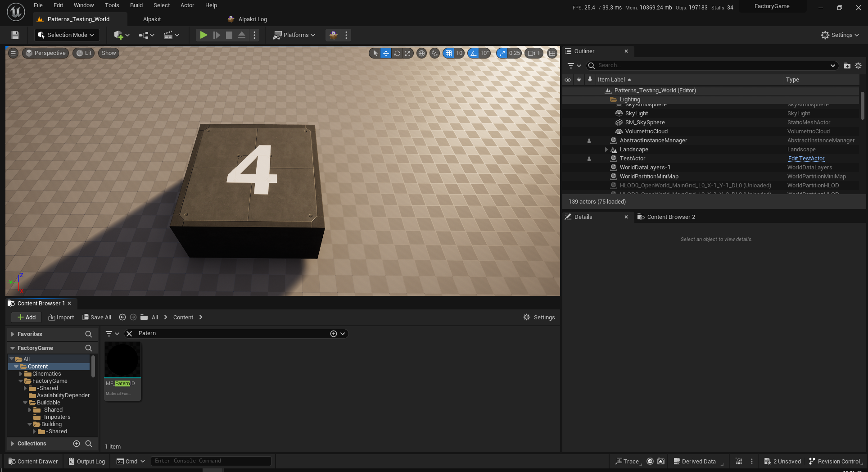
Task: Click the Outliner search field
Action: [711, 66]
